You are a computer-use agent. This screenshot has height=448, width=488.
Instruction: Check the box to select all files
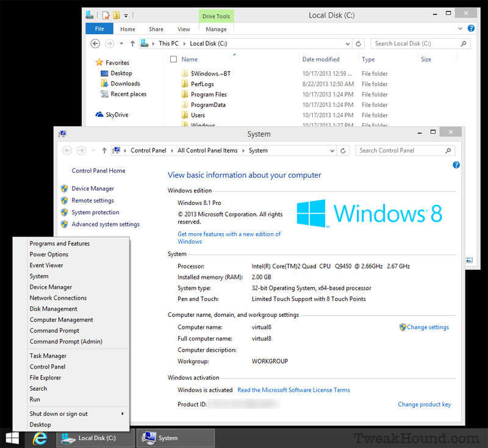(x=174, y=59)
